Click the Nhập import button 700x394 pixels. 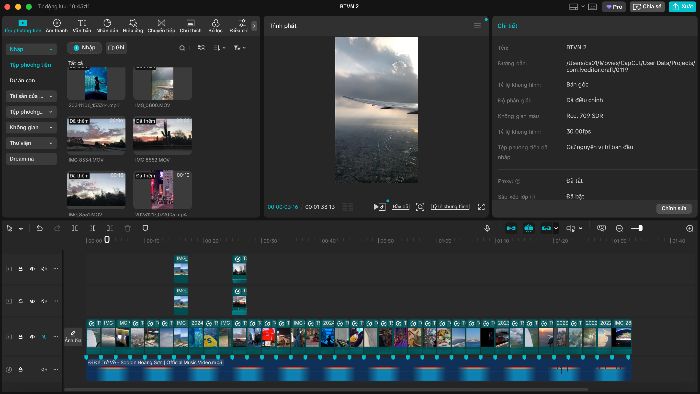click(x=84, y=48)
